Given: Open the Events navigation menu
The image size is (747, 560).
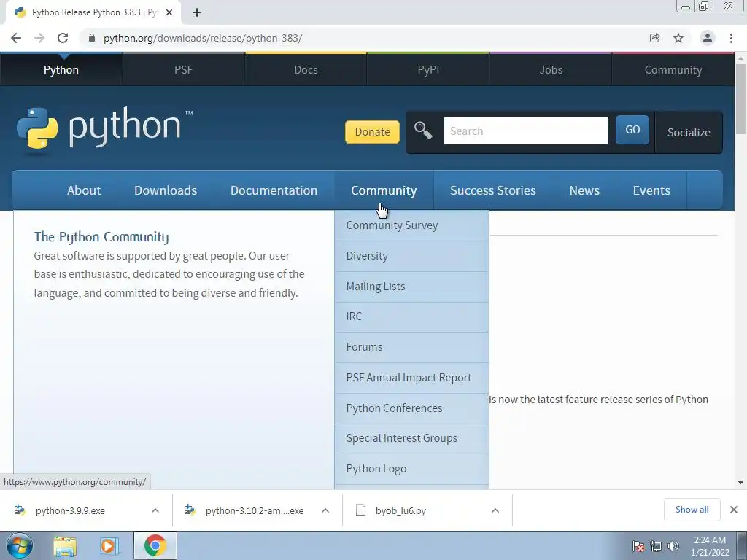Looking at the screenshot, I should (x=651, y=190).
